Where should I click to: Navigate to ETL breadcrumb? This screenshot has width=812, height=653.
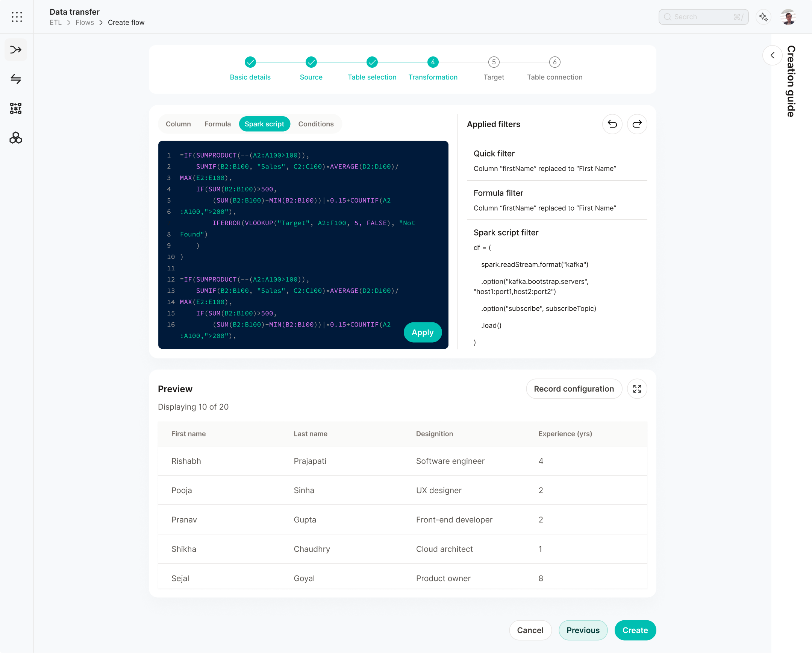(x=55, y=23)
